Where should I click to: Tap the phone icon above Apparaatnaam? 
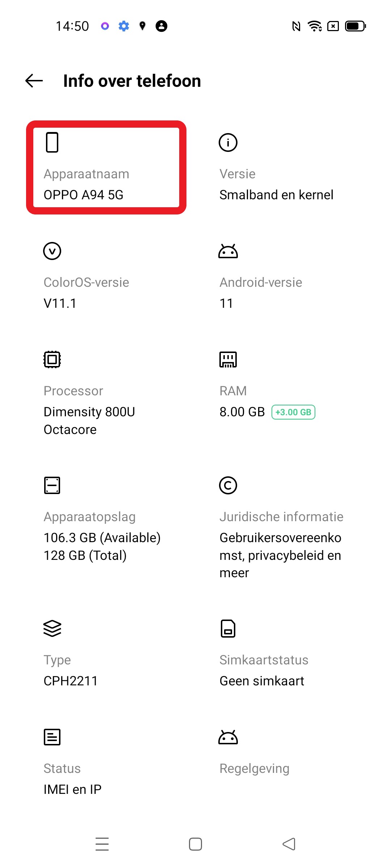[52, 142]
